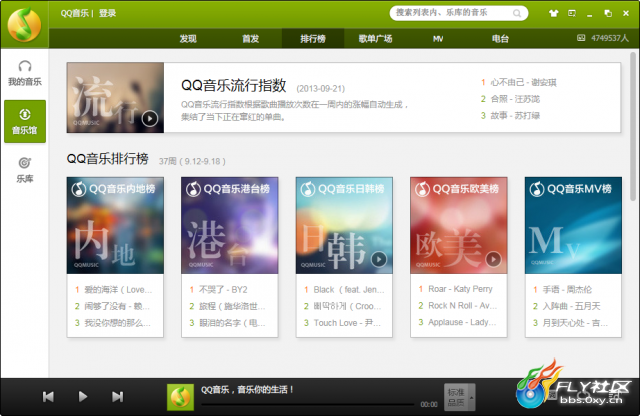This screenshot has height=416, width=640.
Task: Open QQ音乐流行指数 title link
Action: [233, 85]
